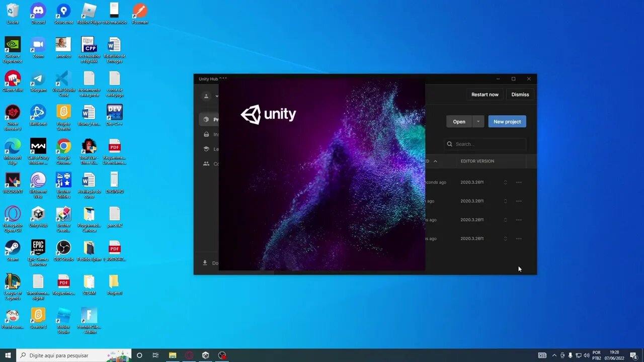This screenshot has height=362, width=644.
Task: Select the League of Legends desktop icon
Action: pos(13,287)
